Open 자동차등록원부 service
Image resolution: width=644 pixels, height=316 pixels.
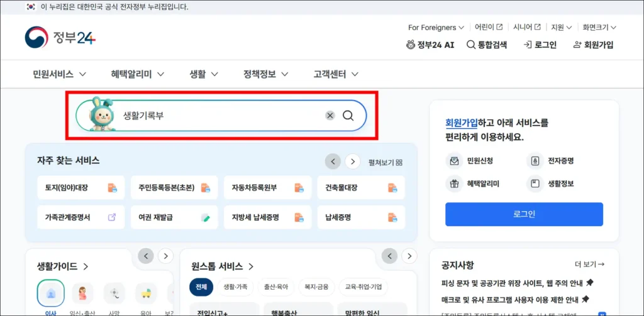268,188
